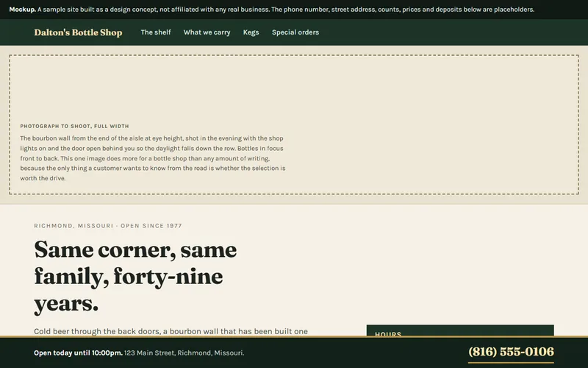Open the Dalton's Bottle Shop home logo
Image resolution: width=588 pixels, height=368 pixels.
click(x=78, y=32)
